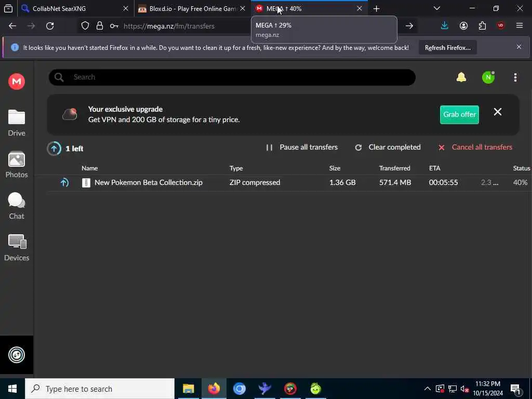Select the New Pokemon Beta Collection.zip row
Screen dimensions: 532x399
coord(288,182)
